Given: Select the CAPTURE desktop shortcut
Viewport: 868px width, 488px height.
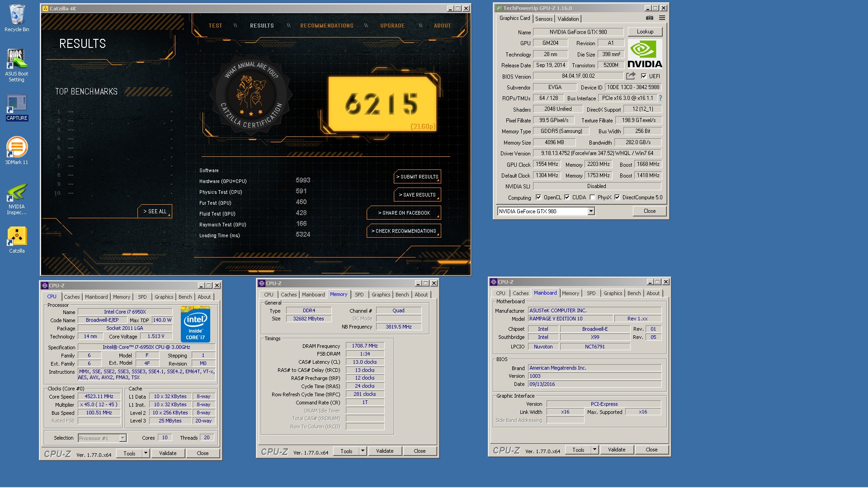Looking at the screenshot, I should [17, 108].
